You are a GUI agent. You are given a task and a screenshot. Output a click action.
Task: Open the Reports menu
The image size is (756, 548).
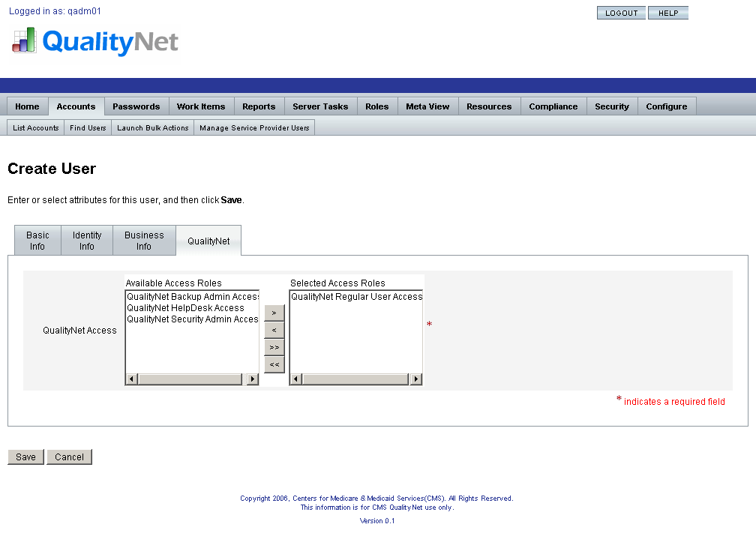point(259,106)
